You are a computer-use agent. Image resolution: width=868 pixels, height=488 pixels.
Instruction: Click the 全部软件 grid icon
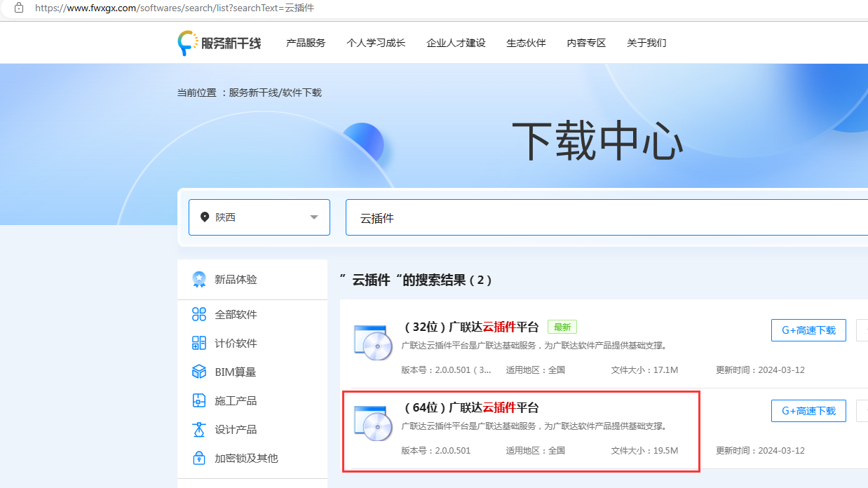(199, 314)
